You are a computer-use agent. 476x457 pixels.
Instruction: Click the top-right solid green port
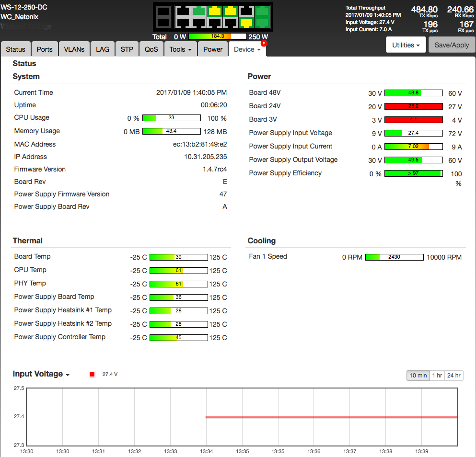[x=262, y=11]
